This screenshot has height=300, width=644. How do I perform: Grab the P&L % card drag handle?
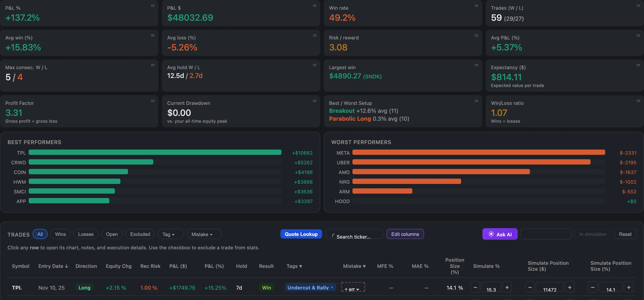[152, 6]
